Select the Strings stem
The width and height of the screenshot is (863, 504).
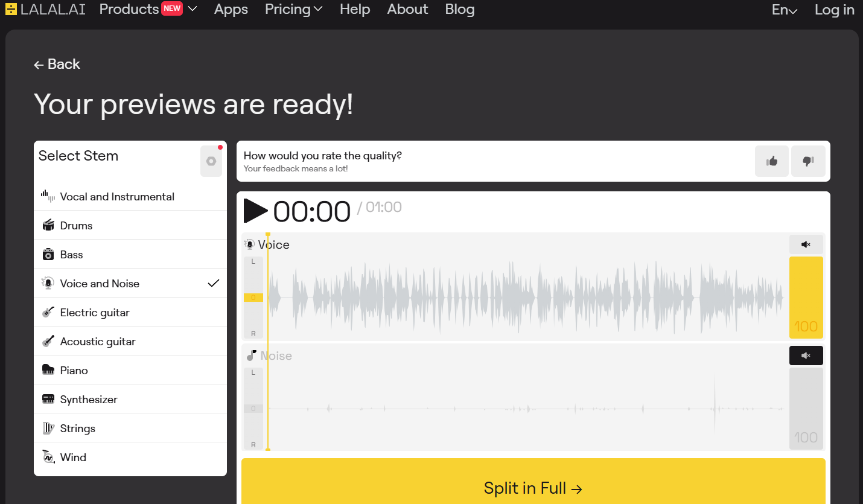[130, 428]
